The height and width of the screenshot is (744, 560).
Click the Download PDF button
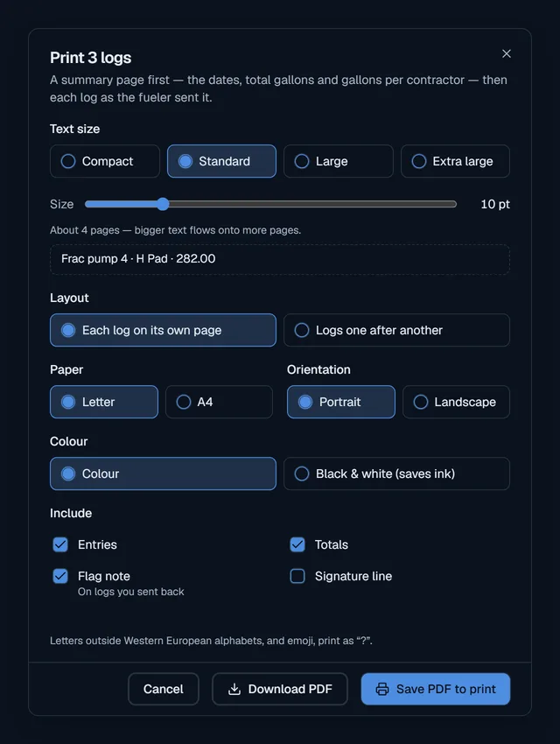(x=280, y=689)
